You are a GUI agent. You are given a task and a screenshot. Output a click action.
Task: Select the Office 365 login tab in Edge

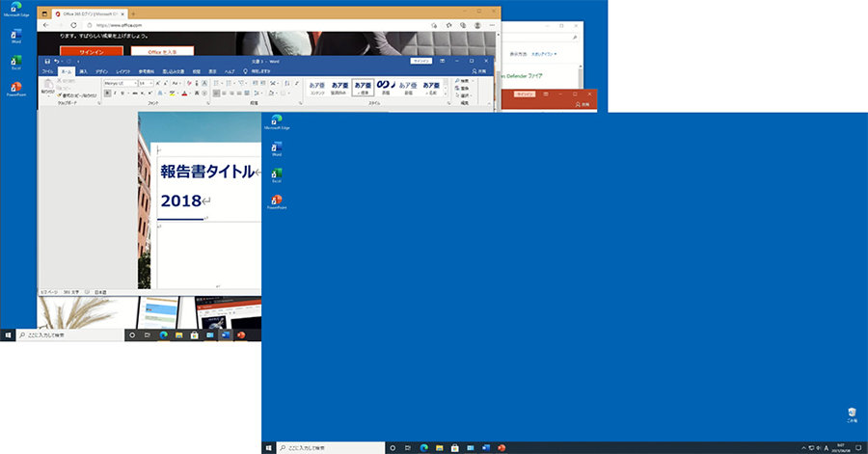click(90, 13)
